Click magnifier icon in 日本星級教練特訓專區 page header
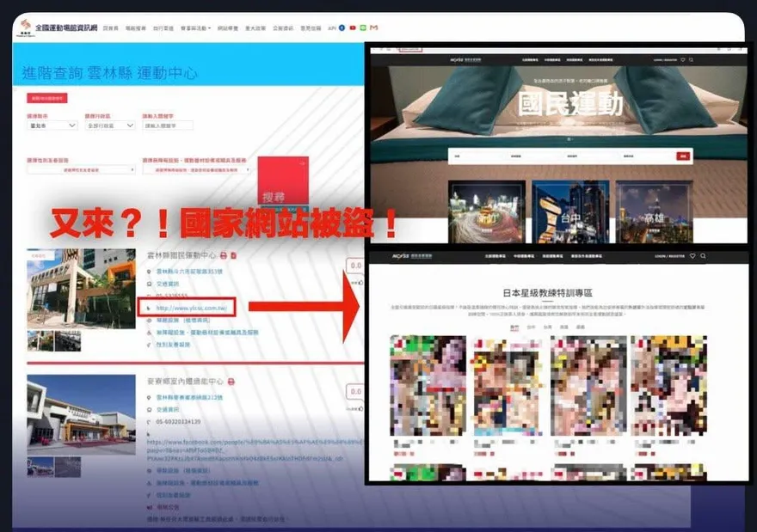The height and width of the screenshot is (532, 757). click(703, 256)
